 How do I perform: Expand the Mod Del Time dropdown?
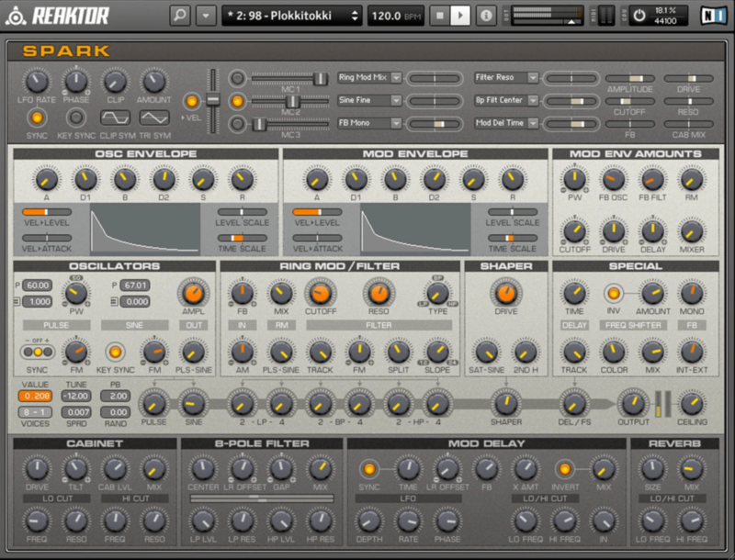pos(506,123)
